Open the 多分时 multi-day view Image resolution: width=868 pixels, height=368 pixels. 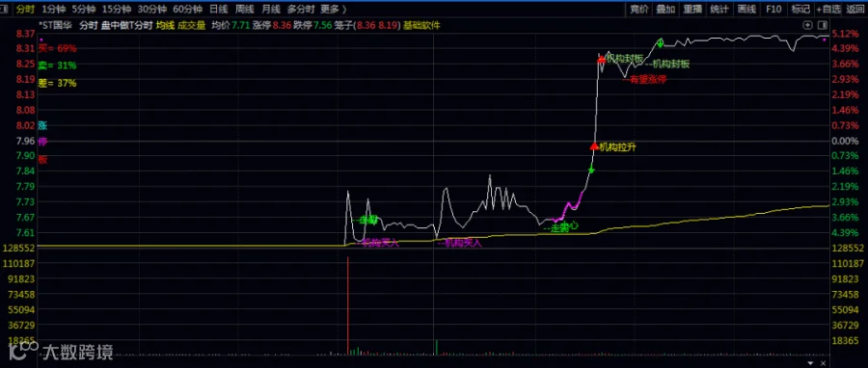pyautogui.click(x=301, y=9)
